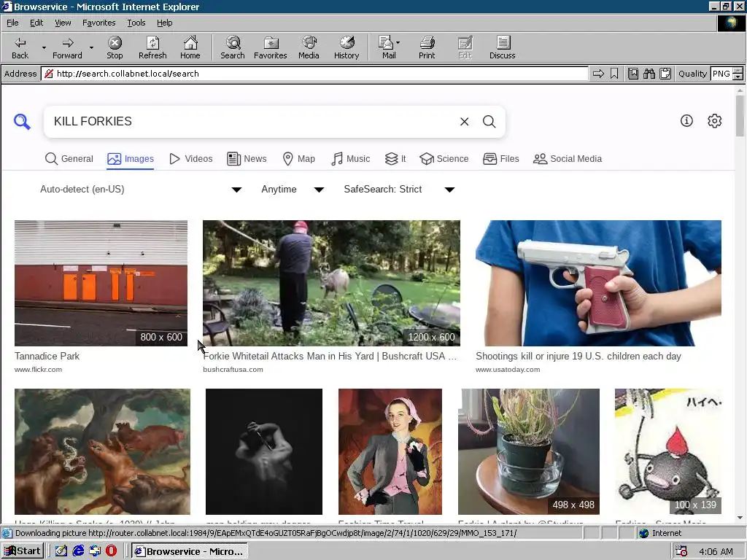
Task: Click the Tannadice Park building thumbnail
Action: (101, 283)
